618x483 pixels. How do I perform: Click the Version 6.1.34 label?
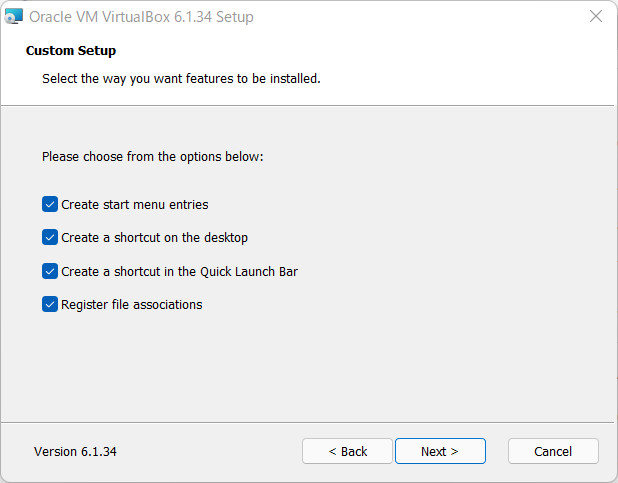(75, 451)
